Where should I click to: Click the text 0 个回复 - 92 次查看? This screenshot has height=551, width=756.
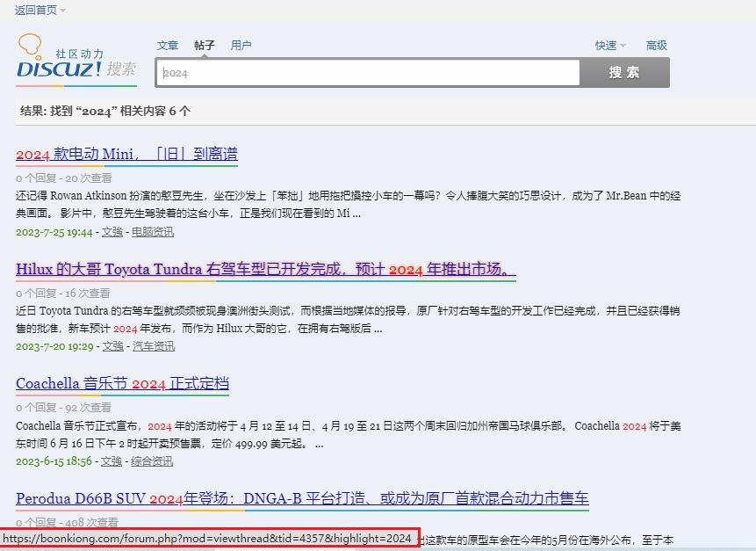coord(63,408)
